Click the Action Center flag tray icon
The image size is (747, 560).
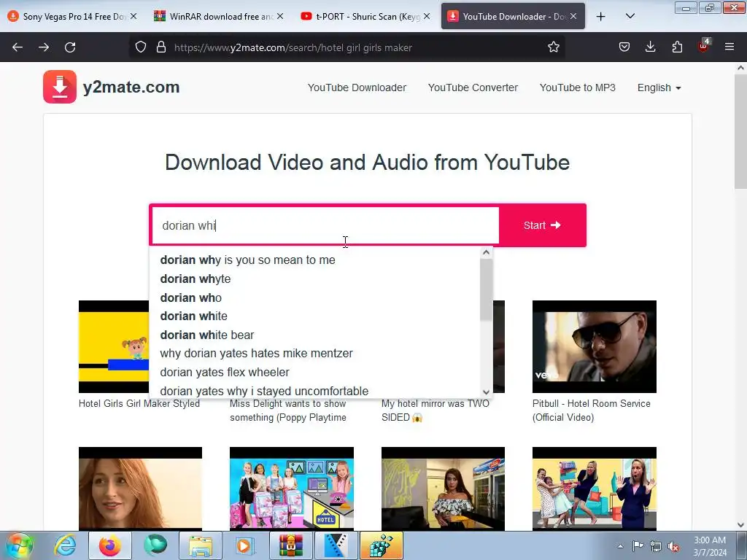[638, 546]
